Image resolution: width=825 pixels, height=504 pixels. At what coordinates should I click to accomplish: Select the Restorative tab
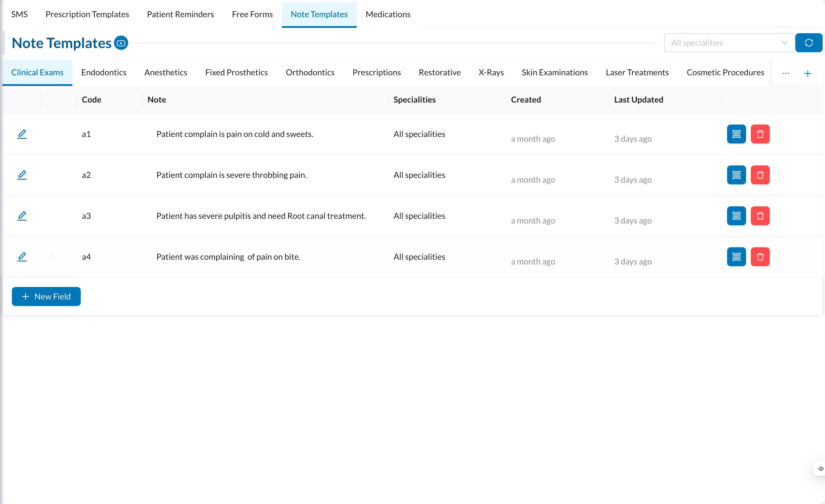coord(440,72)
